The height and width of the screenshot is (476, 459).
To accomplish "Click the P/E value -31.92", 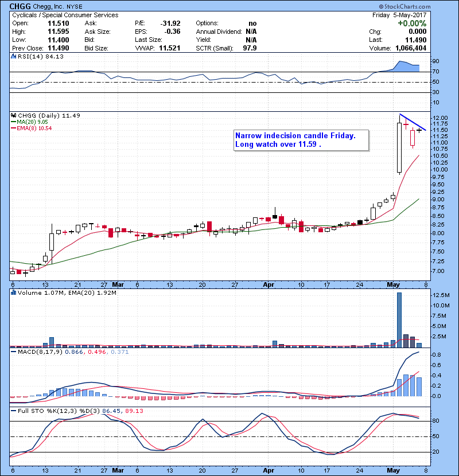I will 170,24.
